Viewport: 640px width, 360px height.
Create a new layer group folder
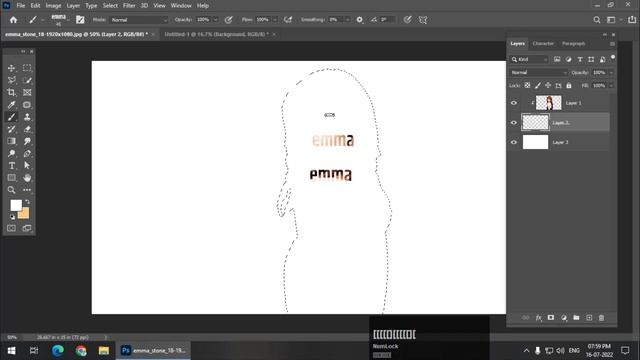tap(576, 318)
